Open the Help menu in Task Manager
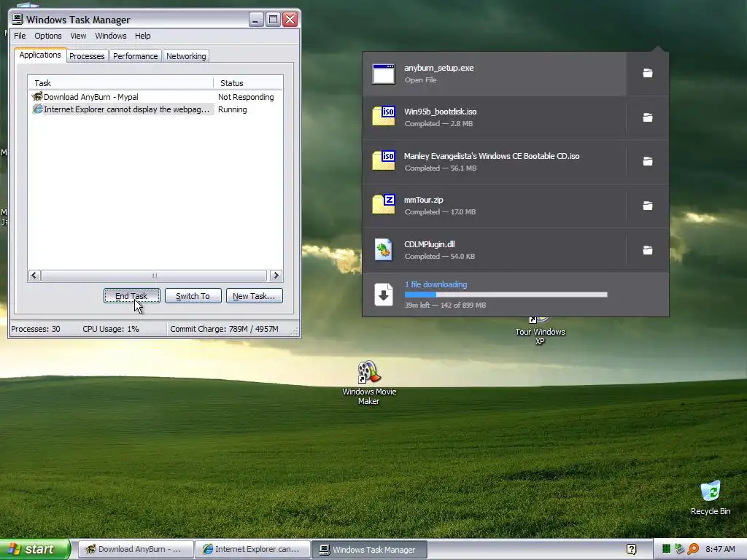 point(142,36)
